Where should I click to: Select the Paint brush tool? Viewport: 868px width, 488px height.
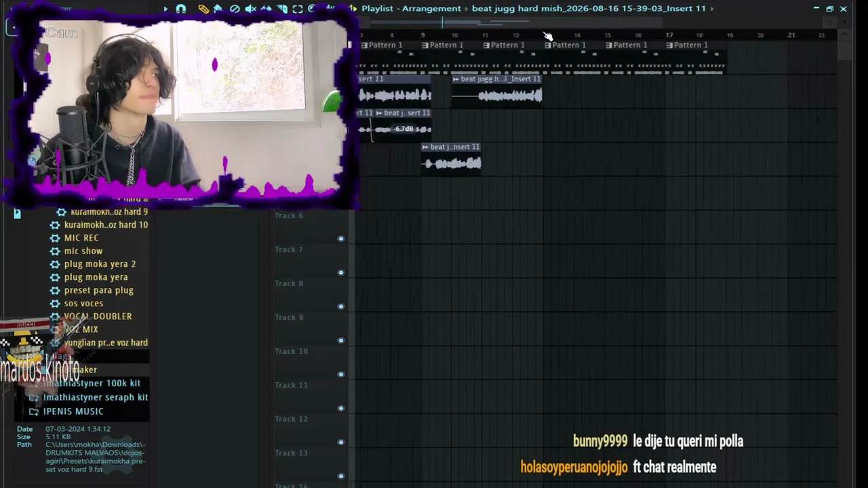coord(218,9)
